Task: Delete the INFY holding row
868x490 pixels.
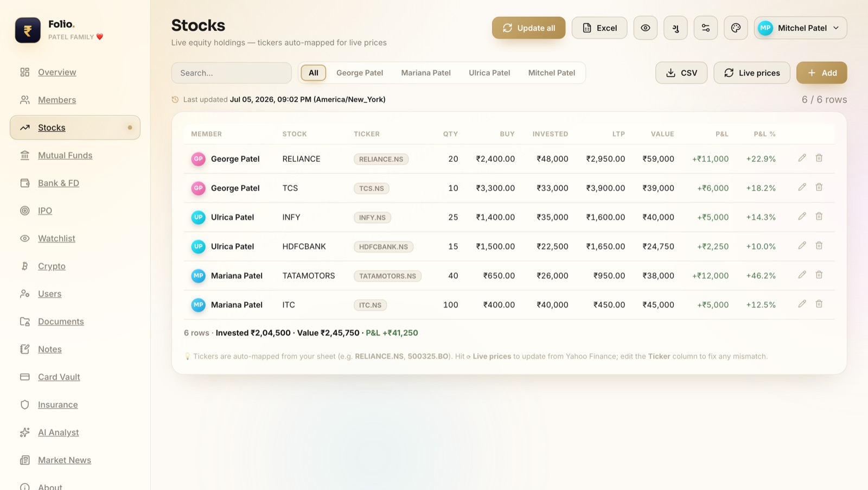Action: pyautogui.click(x=819, y=217)
